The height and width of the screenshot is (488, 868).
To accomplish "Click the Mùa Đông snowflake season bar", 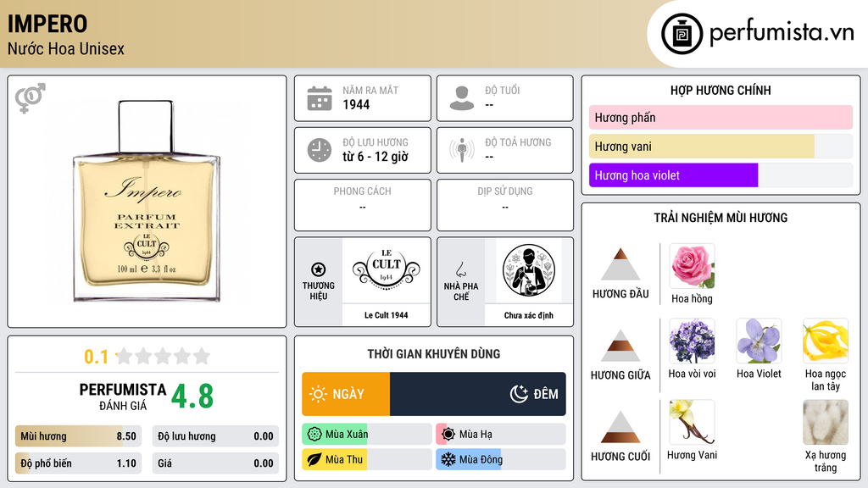I will (x=500, y=459).
